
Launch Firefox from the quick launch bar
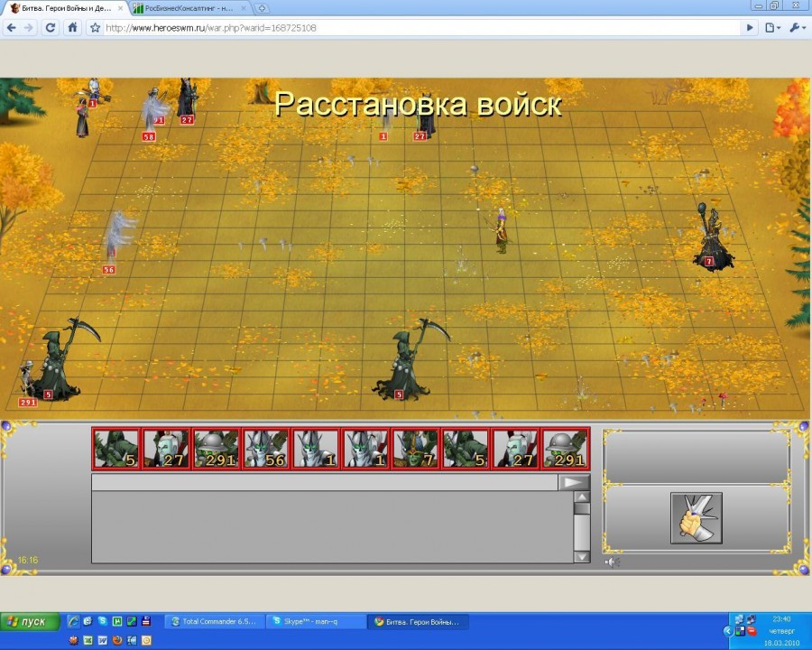coord(117,641)
